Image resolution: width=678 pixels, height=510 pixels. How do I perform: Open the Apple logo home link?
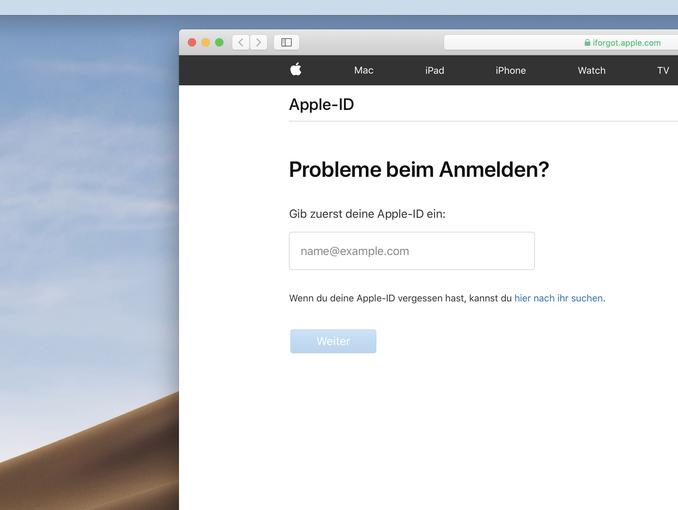coord(296,69)
